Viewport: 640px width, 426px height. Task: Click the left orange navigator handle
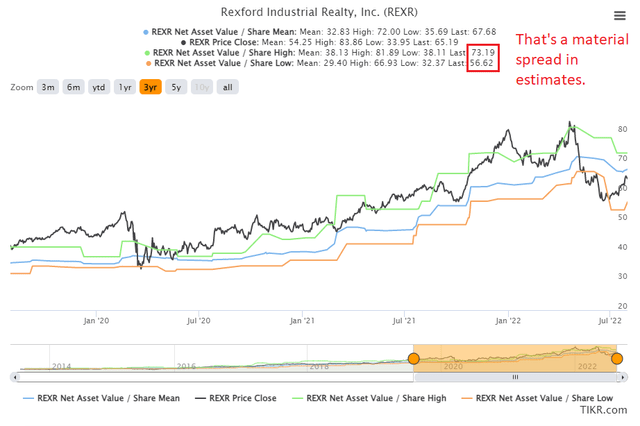[412, 359]
